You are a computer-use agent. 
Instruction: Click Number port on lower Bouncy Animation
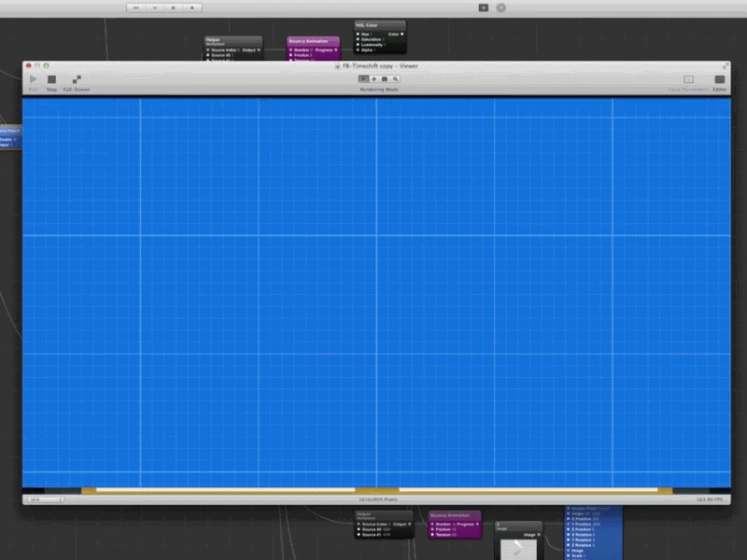(432, 525)
